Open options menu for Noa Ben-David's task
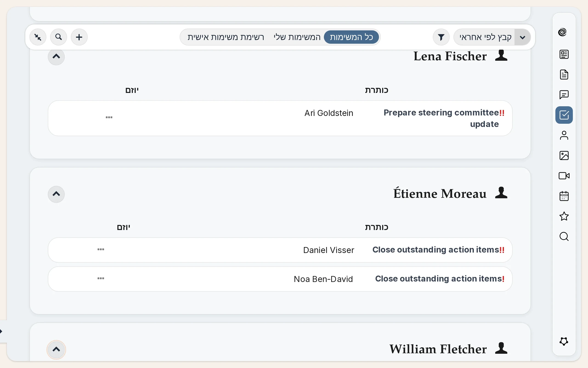The image size is (588, 368). (101, 278)
